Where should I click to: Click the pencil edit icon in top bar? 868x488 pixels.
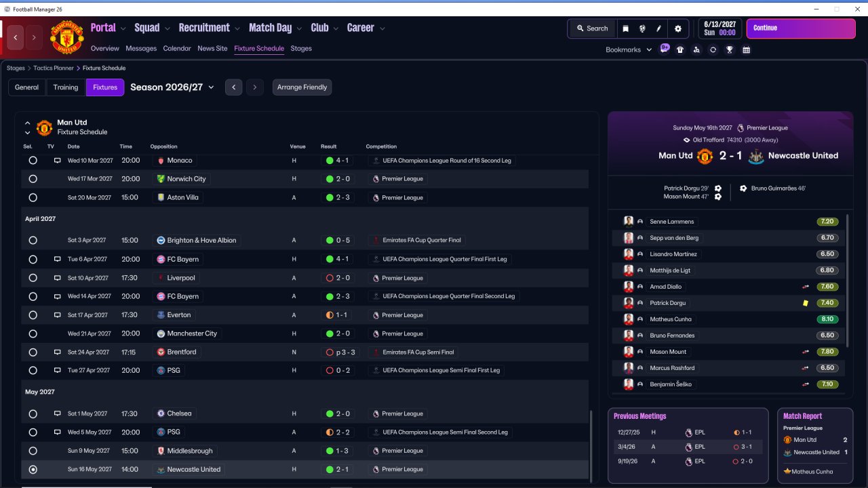659,28
